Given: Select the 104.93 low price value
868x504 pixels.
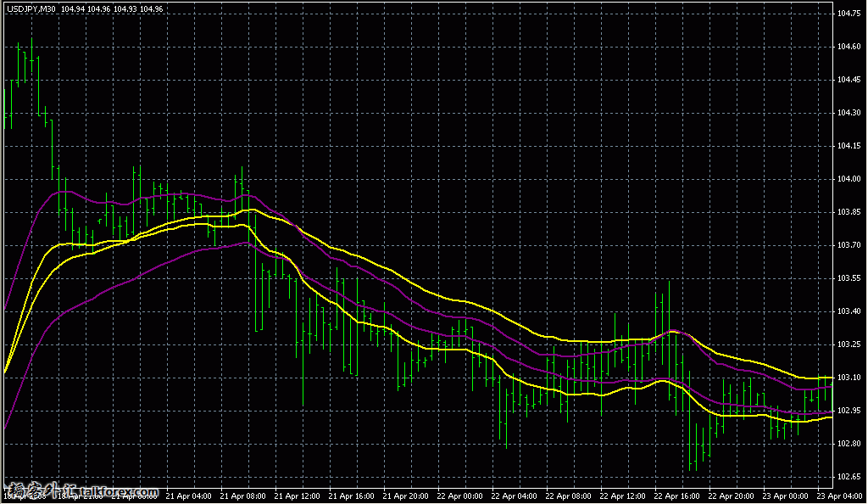Looking at the screenshot, I should coord(125,9).
